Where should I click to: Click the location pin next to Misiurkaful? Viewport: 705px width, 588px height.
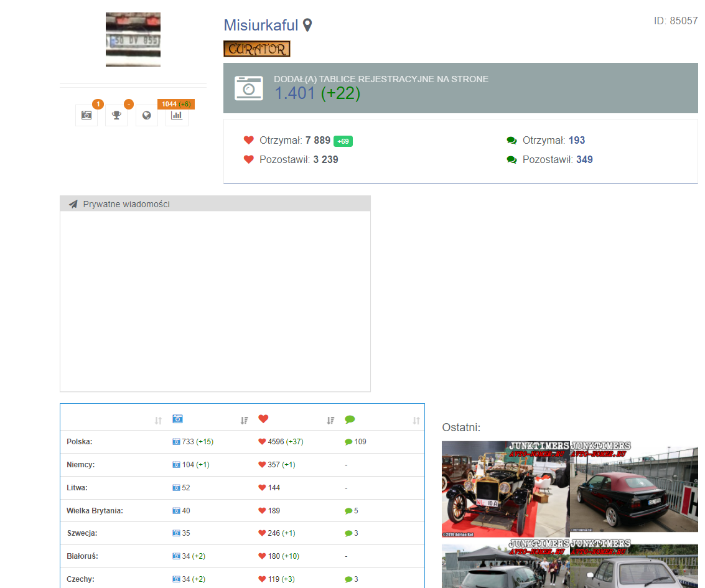click(x=307, y=26)
